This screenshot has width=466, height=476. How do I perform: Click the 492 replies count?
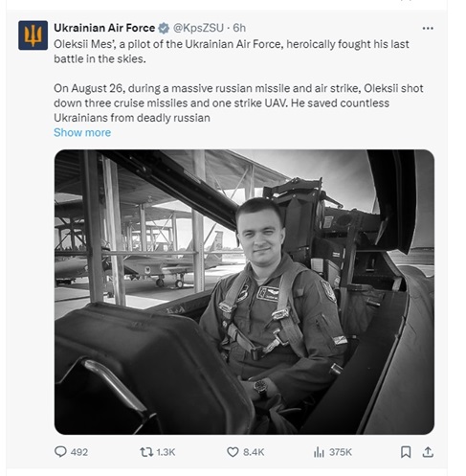[x=79, y=452]
